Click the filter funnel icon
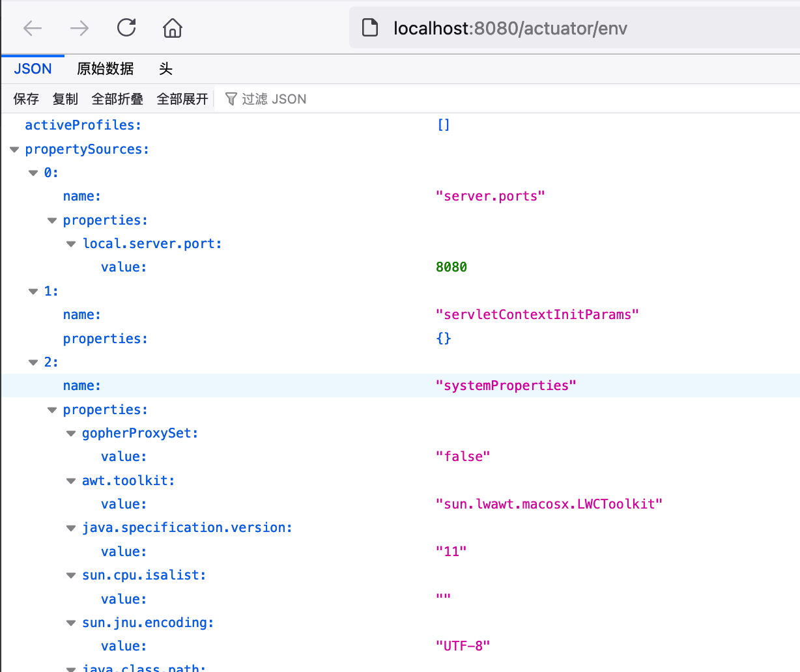Viewport: 800px width, 672px height. coord(231,99)
